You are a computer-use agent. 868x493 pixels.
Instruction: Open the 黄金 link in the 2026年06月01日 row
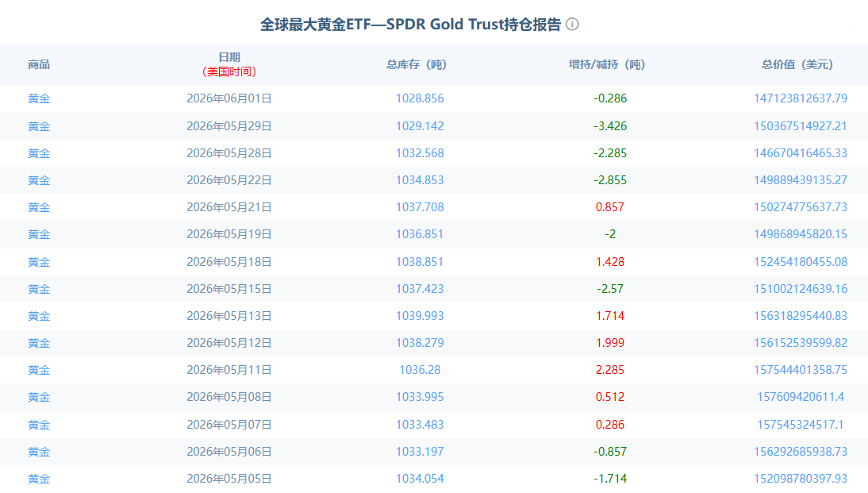pyautogui.click(x=39, y=98)
